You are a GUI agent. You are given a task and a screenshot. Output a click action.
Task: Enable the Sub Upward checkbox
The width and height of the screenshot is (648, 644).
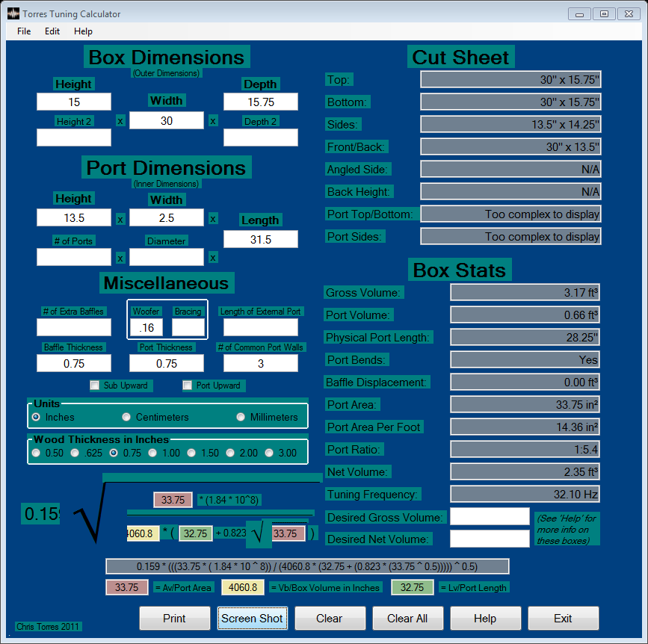95,386
